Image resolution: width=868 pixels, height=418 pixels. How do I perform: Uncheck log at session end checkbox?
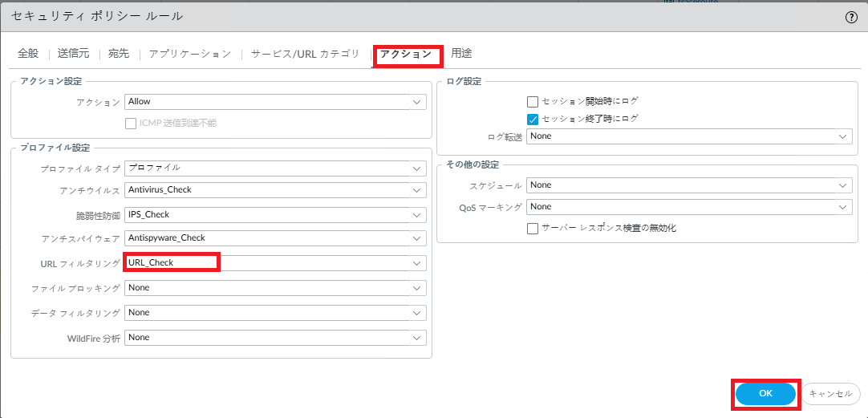click(533, 119)
